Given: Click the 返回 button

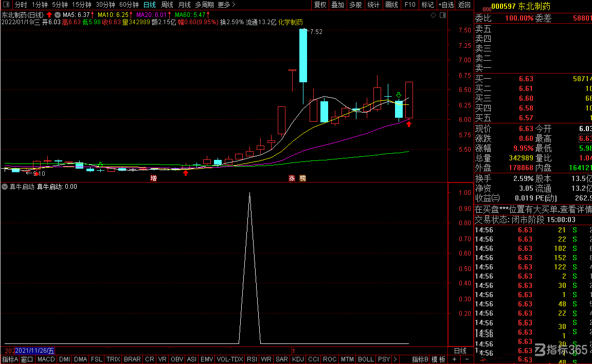Looking at the screenshot, I should pyautogui.click(x=464, y=5).
